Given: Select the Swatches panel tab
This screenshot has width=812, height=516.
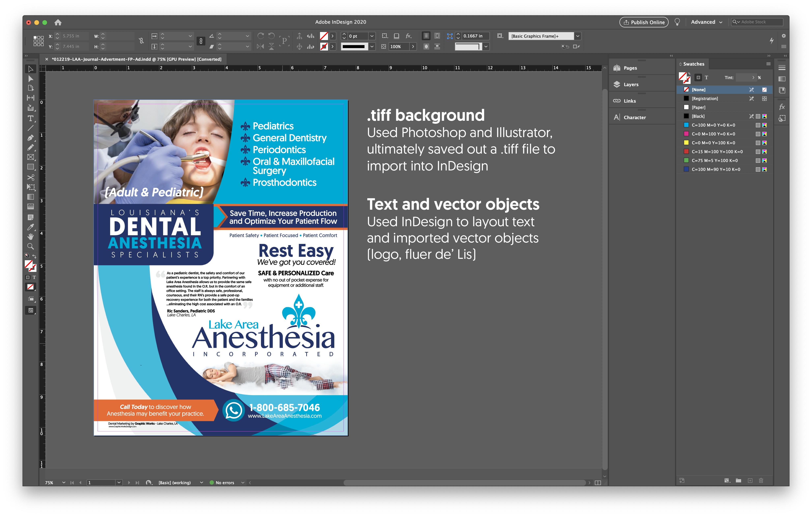Looking at the screenshot, I should pos(693,64).
